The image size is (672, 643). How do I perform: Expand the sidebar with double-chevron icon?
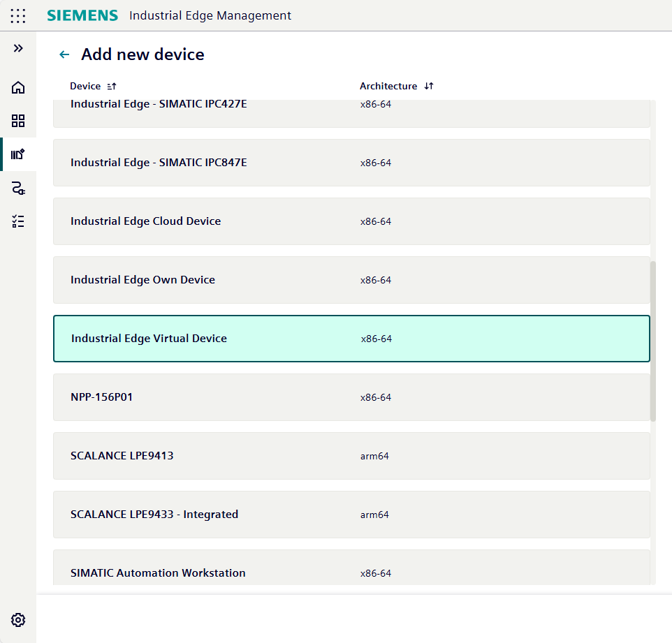(18, 48)
